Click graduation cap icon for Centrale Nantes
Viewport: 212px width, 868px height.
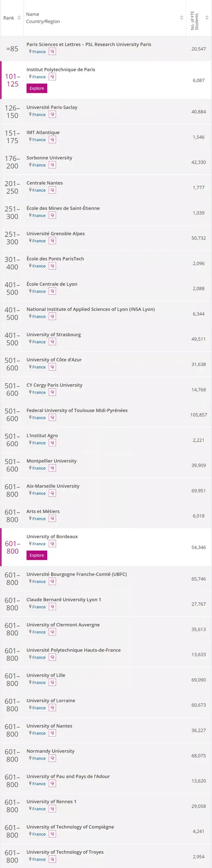(x=52, y=190)
